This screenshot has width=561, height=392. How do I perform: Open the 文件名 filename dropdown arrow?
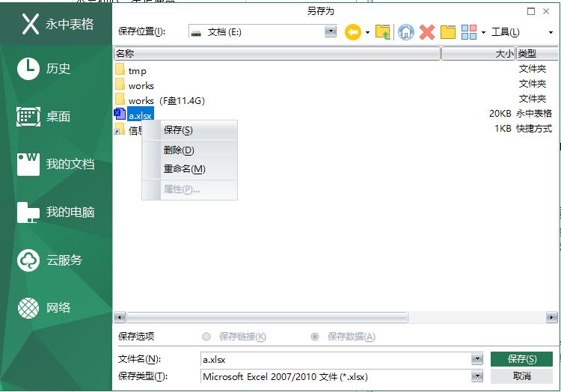pos(477,359)
